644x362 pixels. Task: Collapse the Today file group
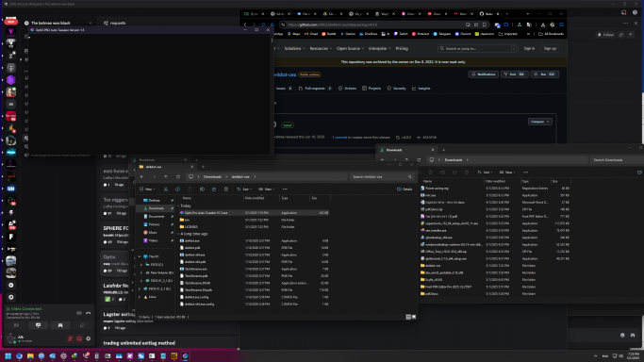(178, 206)
